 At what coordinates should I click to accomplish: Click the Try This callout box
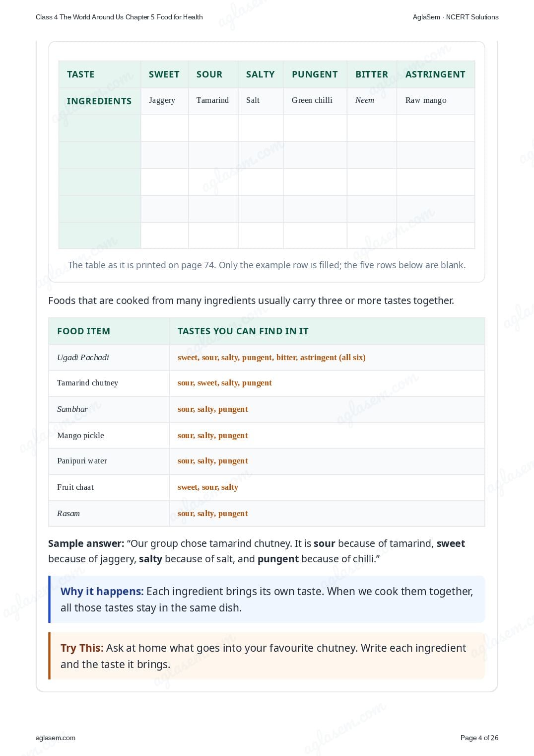tap(267, 656)
